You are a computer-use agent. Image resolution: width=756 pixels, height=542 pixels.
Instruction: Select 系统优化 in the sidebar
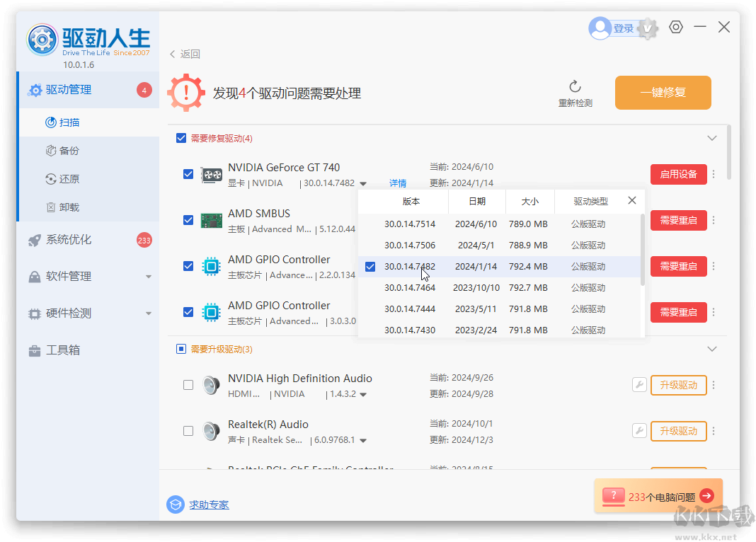pos(69,240)
